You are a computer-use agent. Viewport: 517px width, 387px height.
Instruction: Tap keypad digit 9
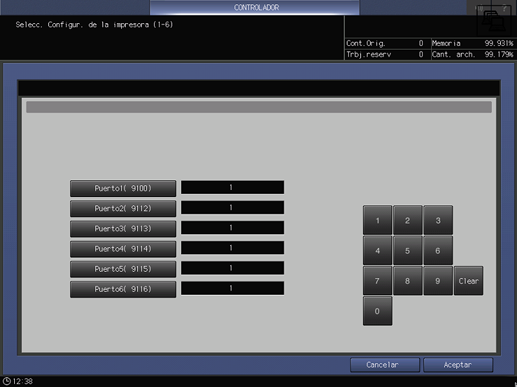point(438,281)
